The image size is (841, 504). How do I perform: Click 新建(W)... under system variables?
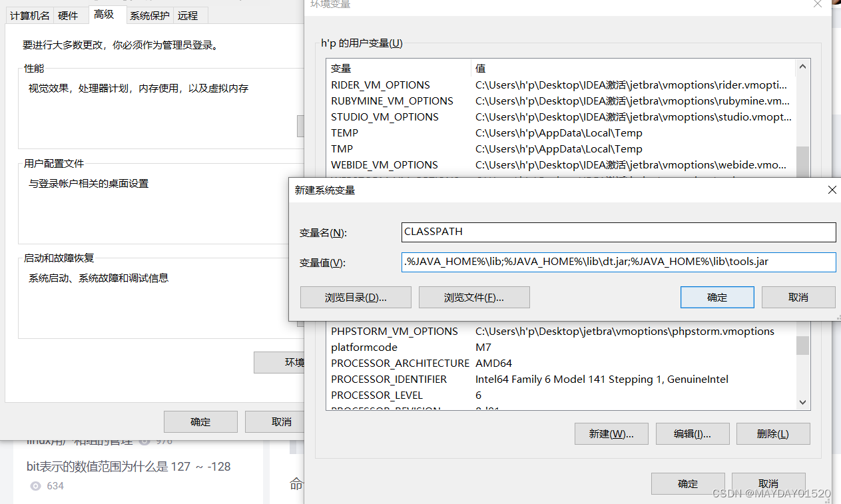tap(611, 434)
